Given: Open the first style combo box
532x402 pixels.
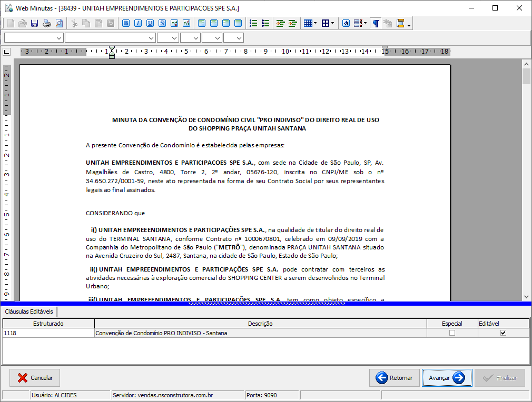Looking at the screenshot, I should coord(34,38).
